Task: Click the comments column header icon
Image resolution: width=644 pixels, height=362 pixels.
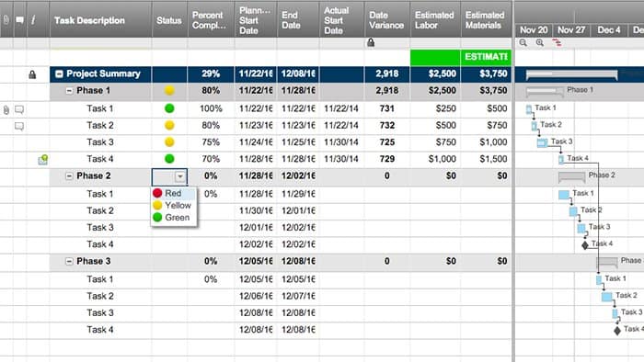Action: pos(19,19)
